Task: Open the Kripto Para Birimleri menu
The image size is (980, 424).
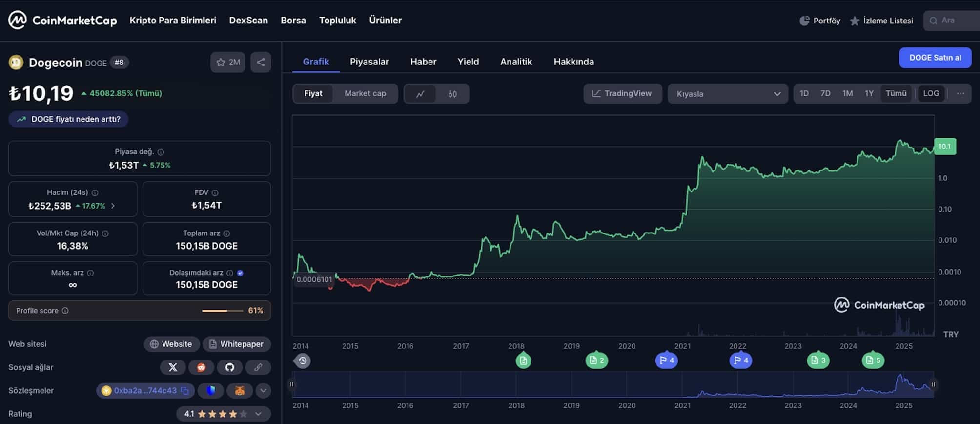Action: [173, 21]
